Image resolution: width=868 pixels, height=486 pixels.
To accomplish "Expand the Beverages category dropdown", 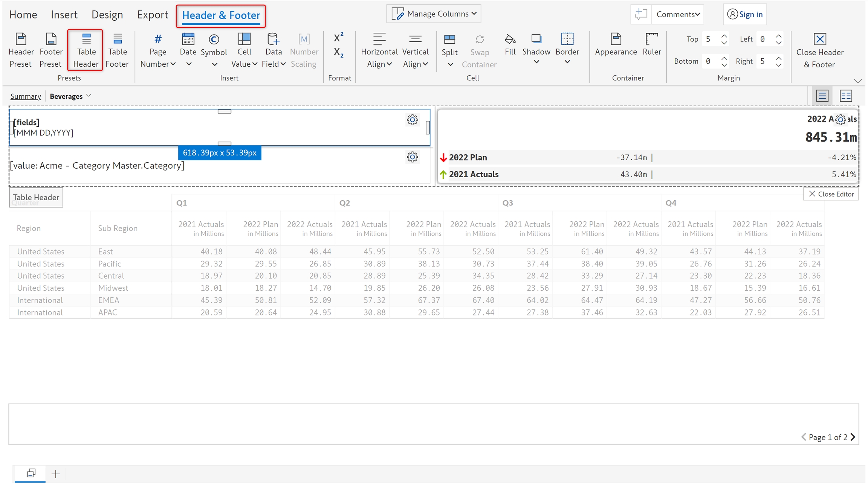I will pos(89,96).
